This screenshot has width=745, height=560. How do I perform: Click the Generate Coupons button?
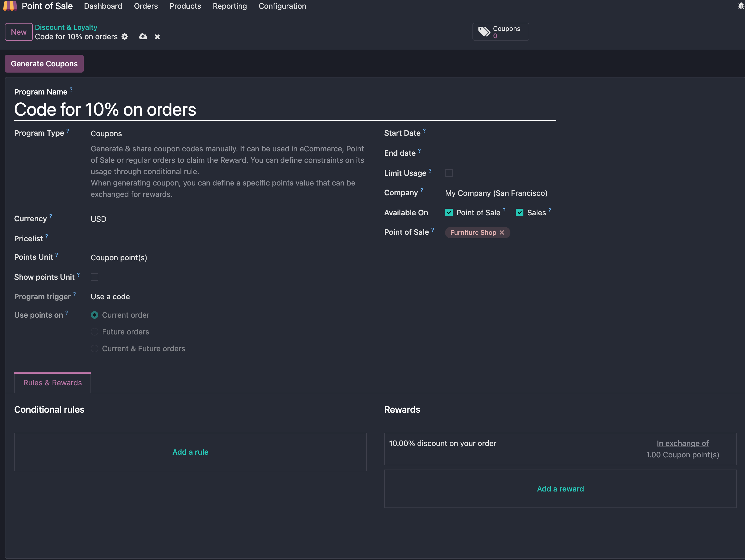pyautogui.click(x=44, y=64)
